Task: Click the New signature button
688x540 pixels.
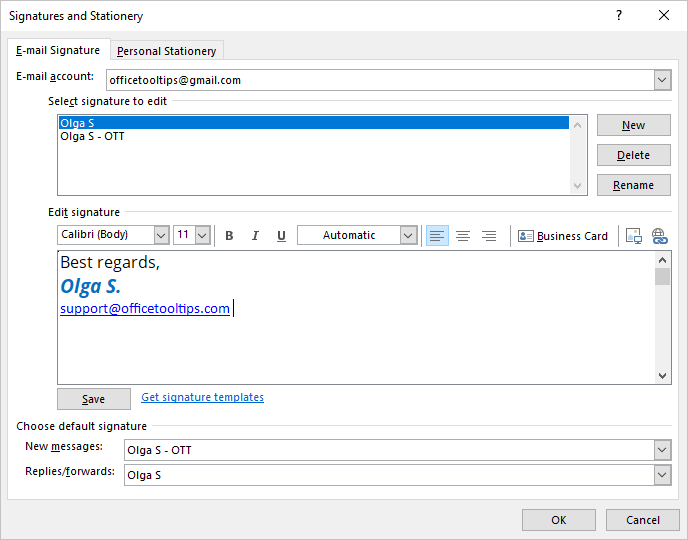Action: [x=634, y=125]
